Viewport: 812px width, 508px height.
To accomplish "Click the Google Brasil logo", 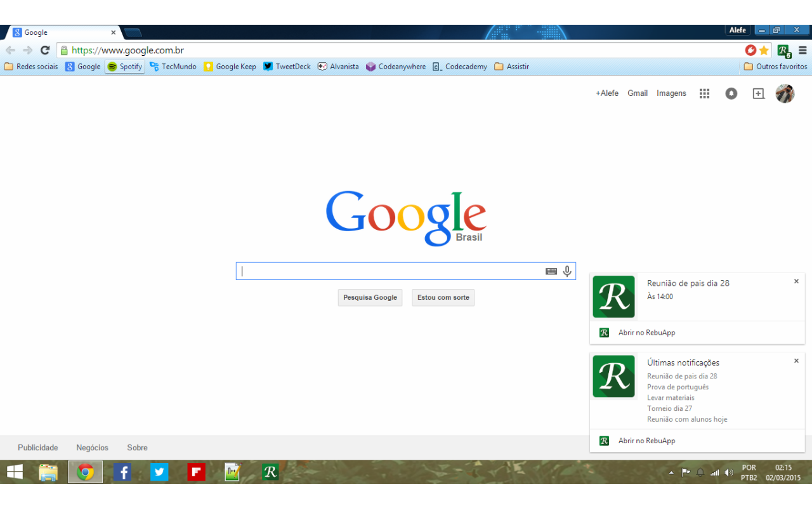I will point(406,218).
